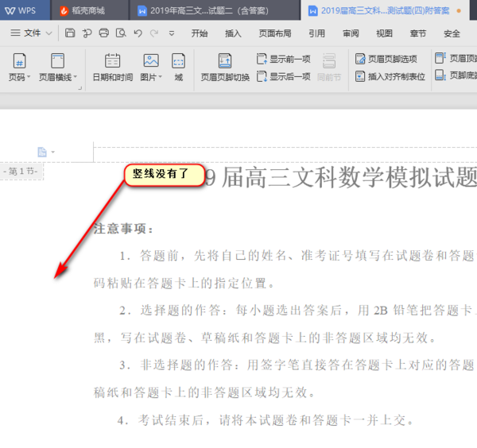
Task: Open the 安全 ribbon tab
Action: 452,33
